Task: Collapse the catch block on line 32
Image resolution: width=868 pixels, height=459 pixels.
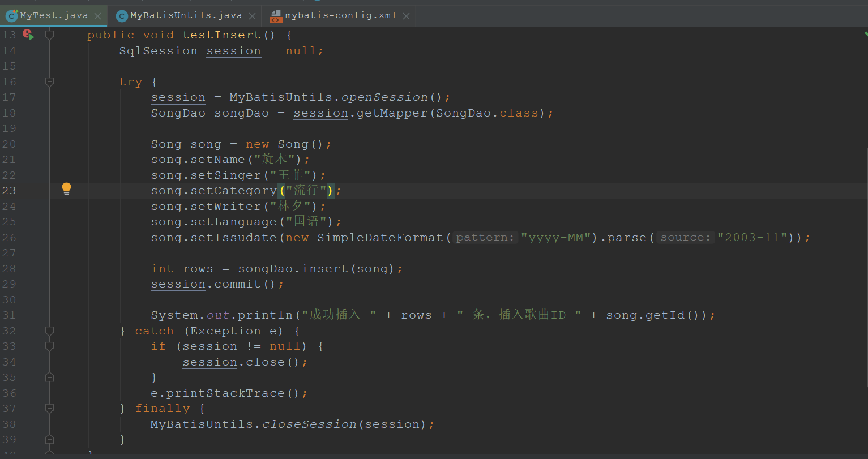Action: tap(49, 331)
